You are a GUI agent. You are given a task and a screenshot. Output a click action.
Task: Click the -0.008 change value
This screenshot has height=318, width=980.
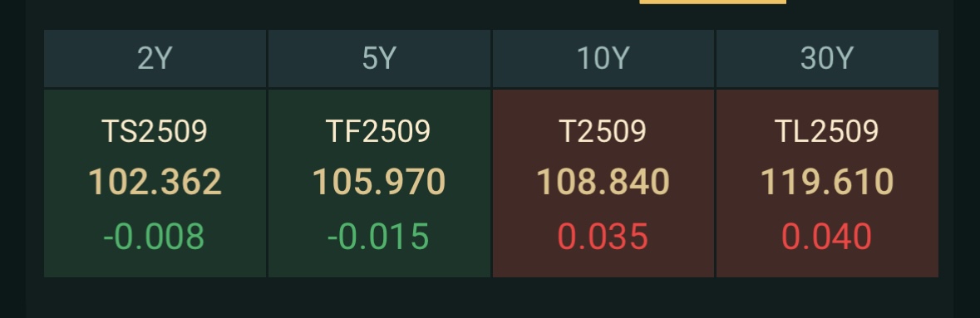point(154,237)
